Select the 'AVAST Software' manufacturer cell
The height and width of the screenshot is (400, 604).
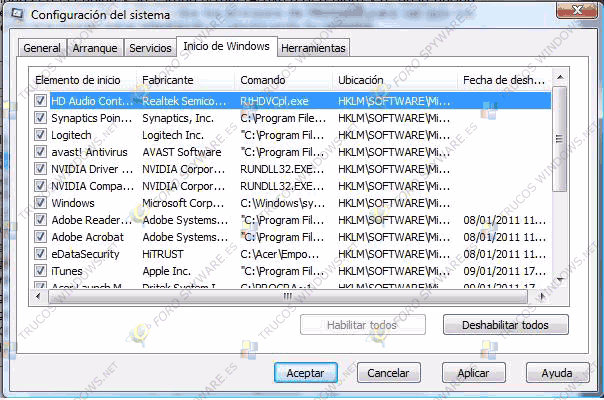pos(182,152)
